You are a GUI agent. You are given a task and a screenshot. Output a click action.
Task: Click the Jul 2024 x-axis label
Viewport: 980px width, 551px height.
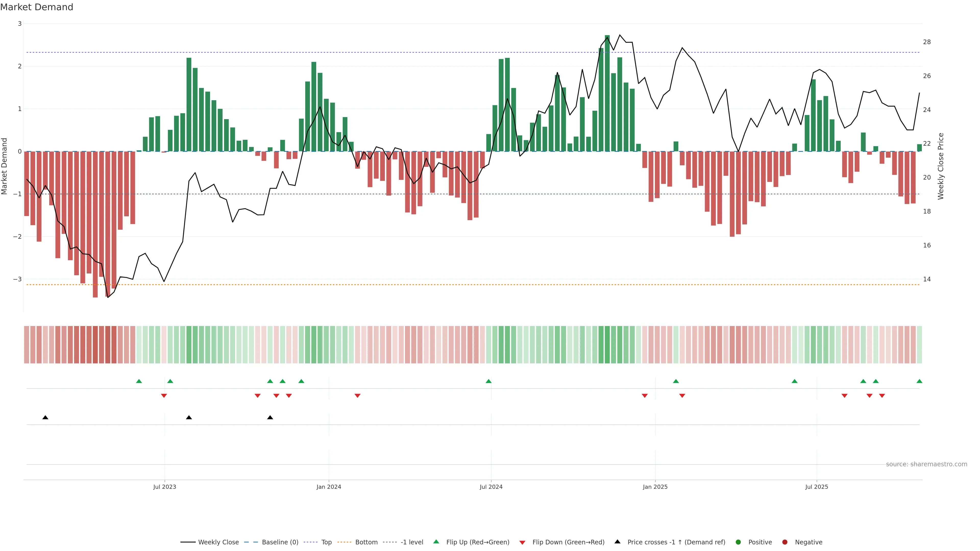point(491,487)
